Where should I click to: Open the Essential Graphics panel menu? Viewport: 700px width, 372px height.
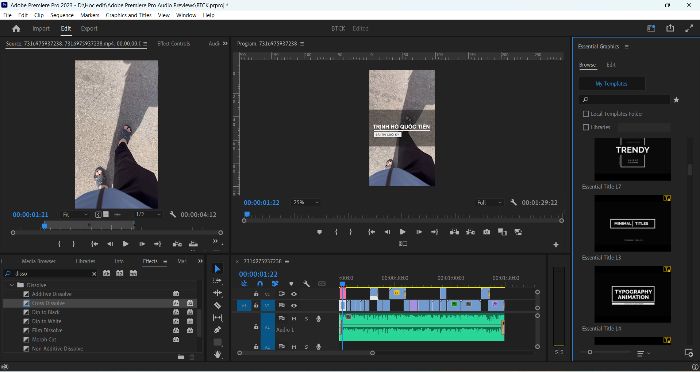point(626,46)
